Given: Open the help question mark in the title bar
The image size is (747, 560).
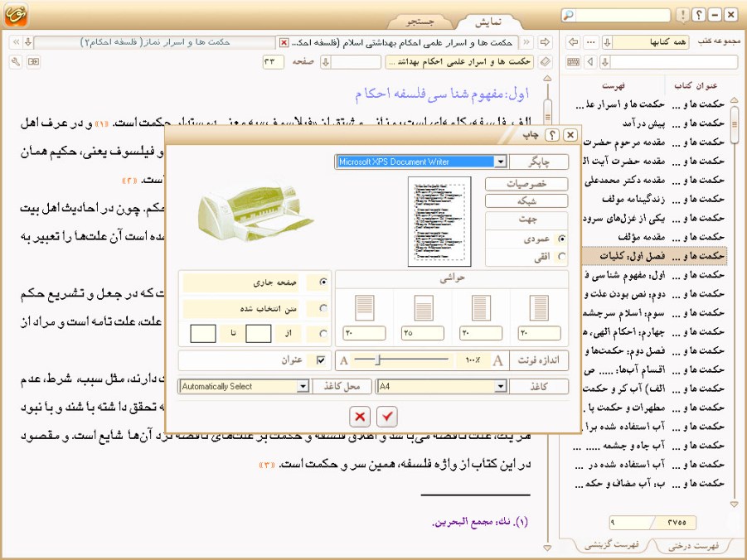Looking at the screenshot, I should click(698, 15).
